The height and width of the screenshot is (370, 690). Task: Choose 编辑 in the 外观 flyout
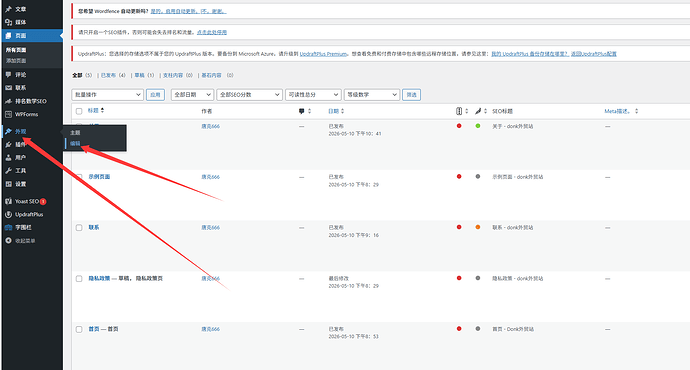pyautogui.click(x=75, y=143)
